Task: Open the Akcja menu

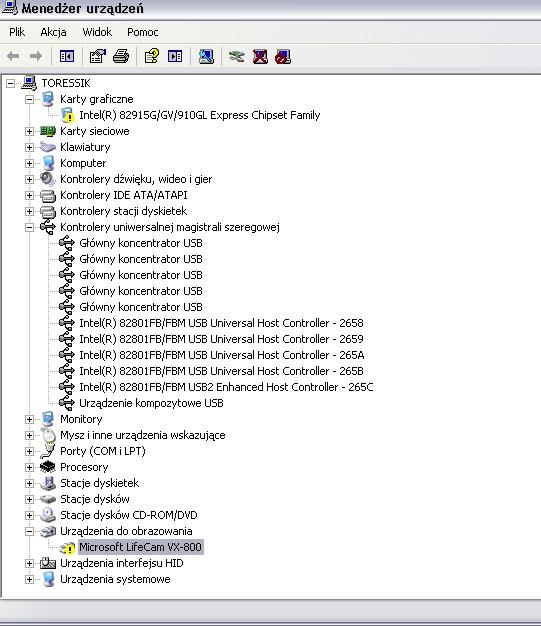Action: point(54,32)
